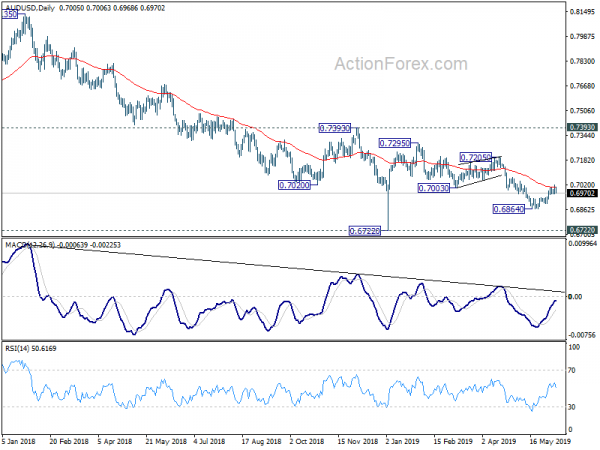Click the 15 Nov 2018 date label
This screenshot has width=600, height=450.
(358, 441)
